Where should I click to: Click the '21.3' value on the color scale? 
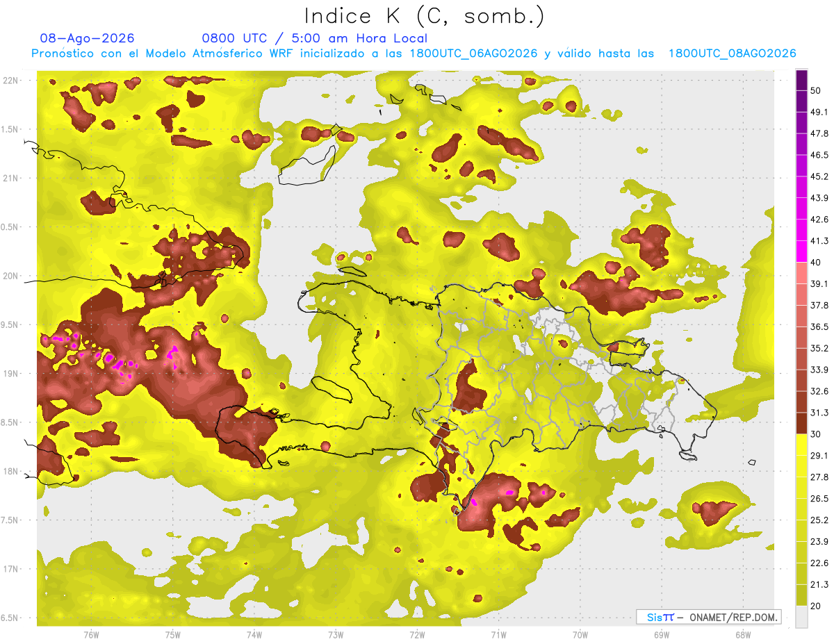point(820,585)
